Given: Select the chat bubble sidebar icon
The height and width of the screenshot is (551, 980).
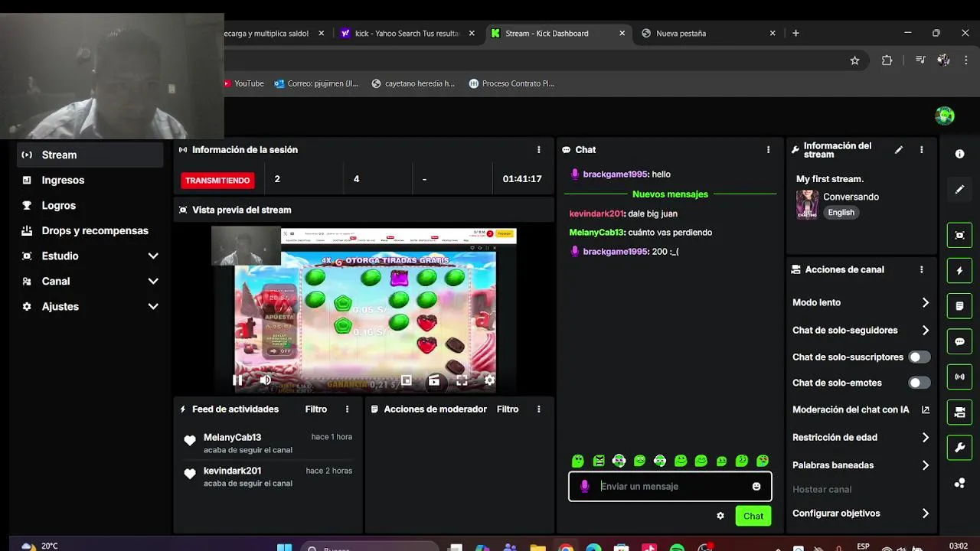Looking at the screenshot, I should click(960, 341).
